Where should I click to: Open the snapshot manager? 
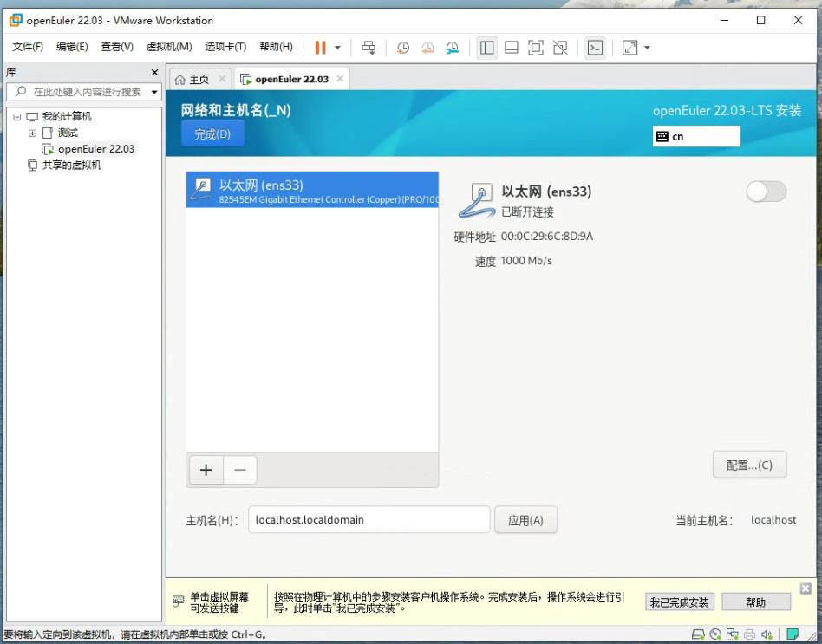tap(453, 48)
